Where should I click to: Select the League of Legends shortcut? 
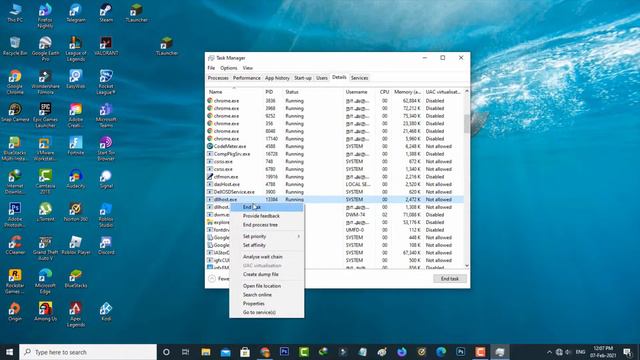coord(76,49)
